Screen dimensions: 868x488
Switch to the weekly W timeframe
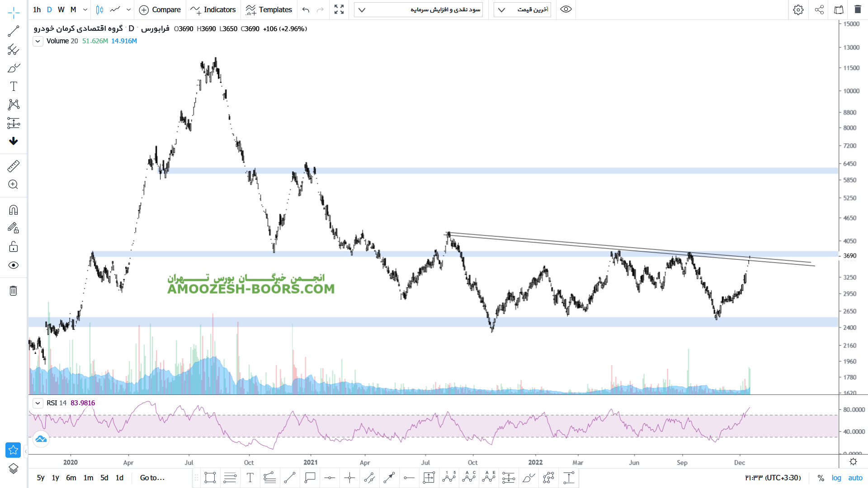tap(61, 9)
